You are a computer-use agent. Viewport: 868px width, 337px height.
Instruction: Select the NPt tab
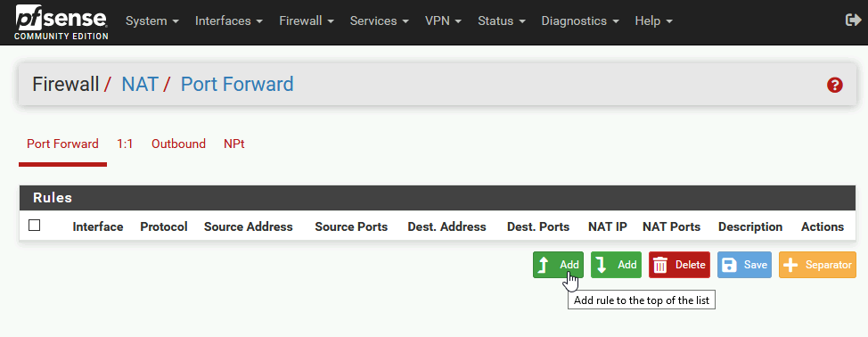coord(234,144)
